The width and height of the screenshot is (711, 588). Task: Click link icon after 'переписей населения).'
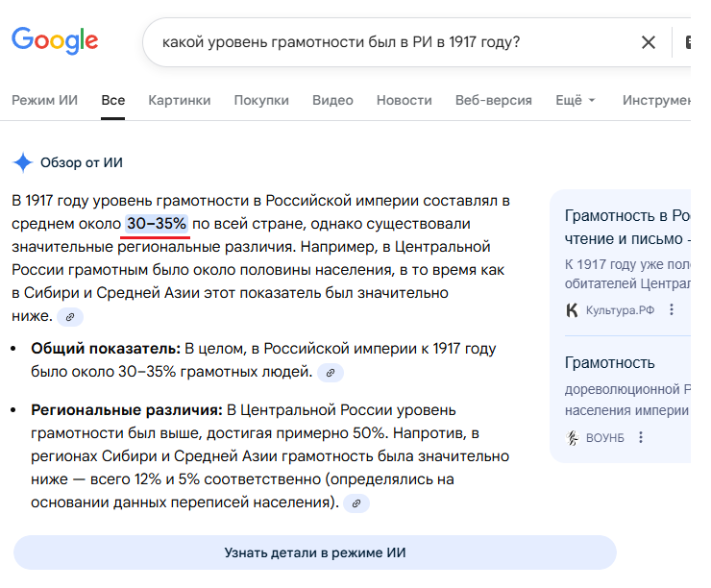coord(355,502)
